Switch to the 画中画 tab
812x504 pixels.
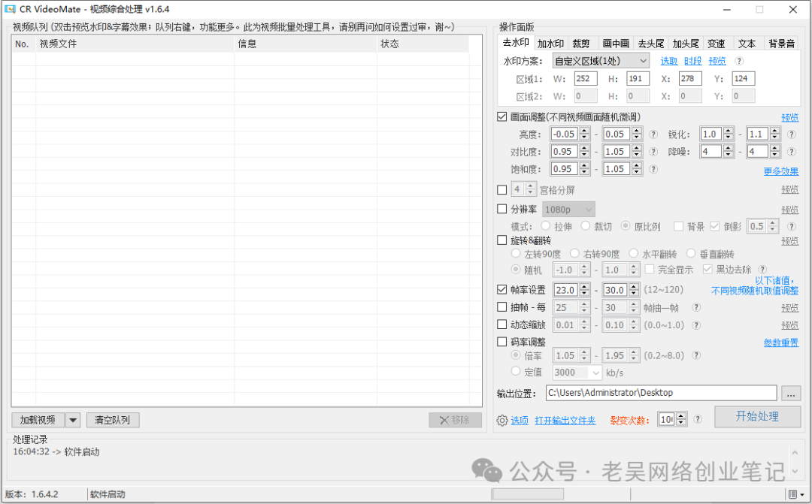pyautogui.click(x=616, y=44)
